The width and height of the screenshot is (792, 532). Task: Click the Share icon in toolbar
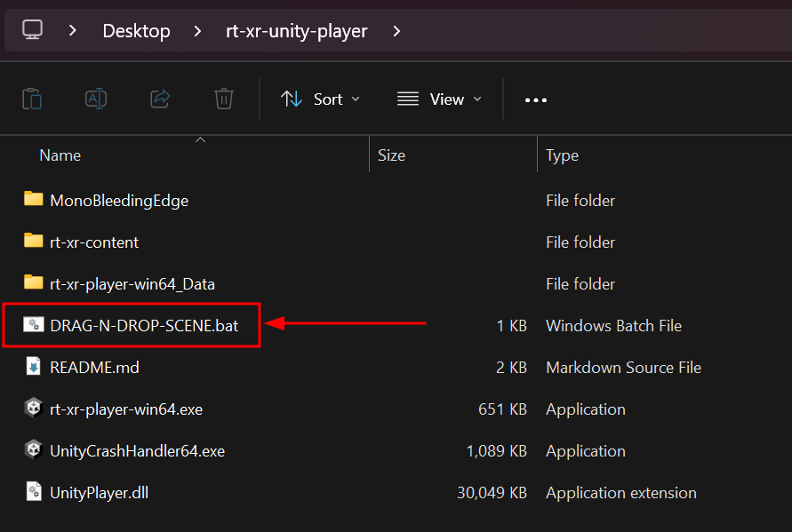coord(160,99)
